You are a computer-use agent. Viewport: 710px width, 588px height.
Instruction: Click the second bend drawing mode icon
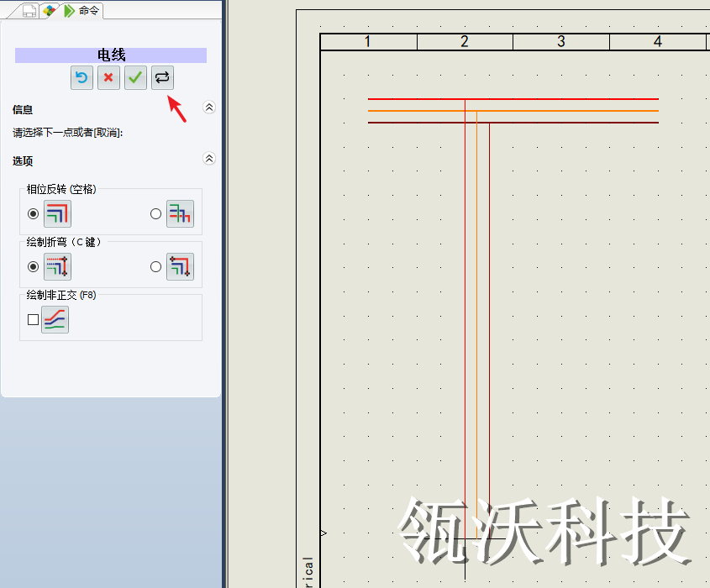[180, 266]
